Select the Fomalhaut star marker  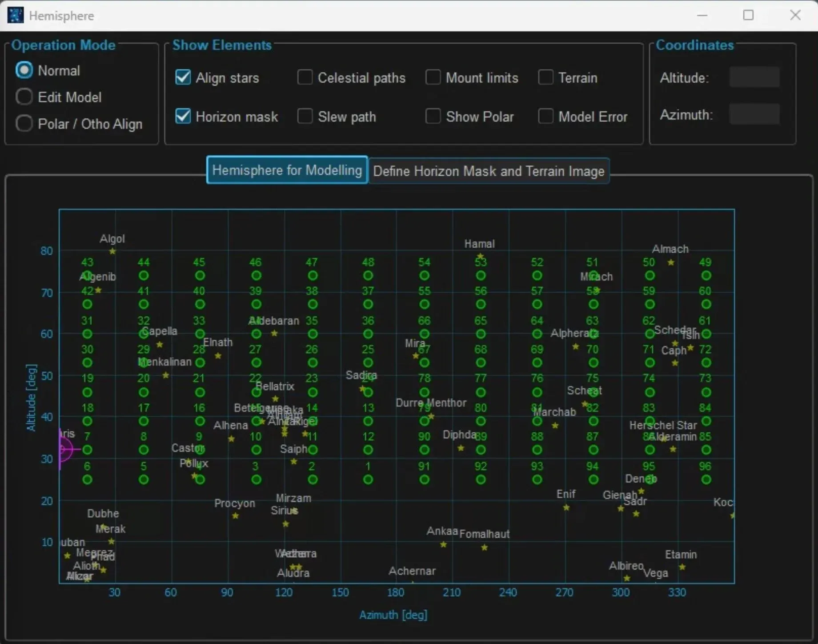point(484,547)
